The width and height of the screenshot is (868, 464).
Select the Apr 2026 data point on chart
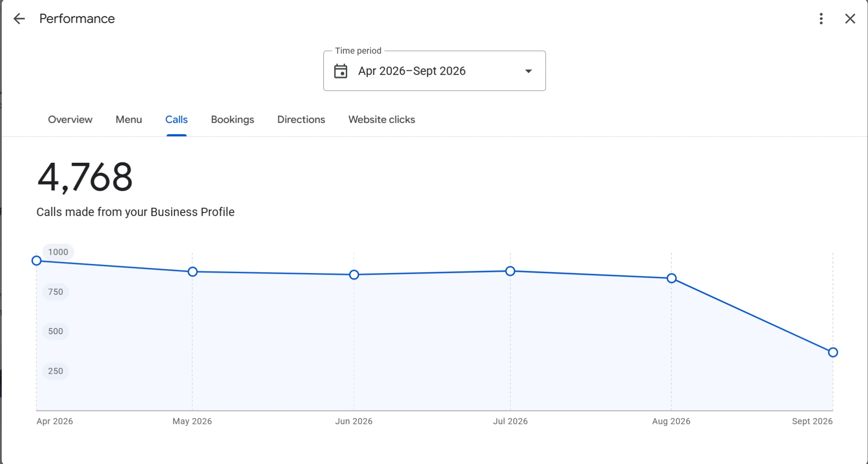coord(36,260)
